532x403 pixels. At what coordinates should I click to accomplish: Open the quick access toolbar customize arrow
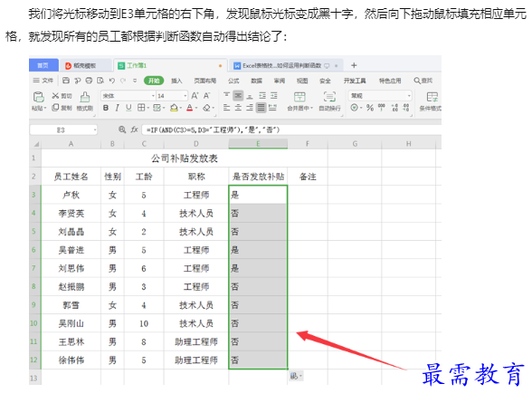click(x=135, y=81)
